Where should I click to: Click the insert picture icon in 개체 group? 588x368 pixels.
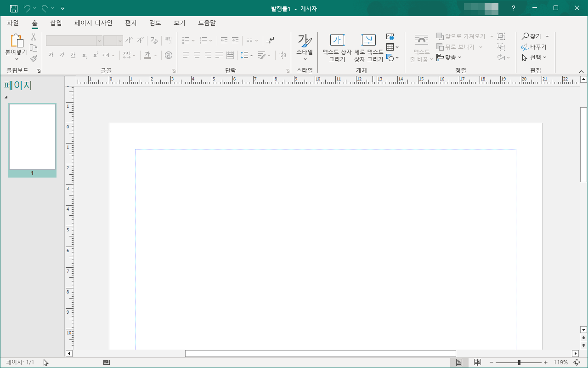pos(390,37)
